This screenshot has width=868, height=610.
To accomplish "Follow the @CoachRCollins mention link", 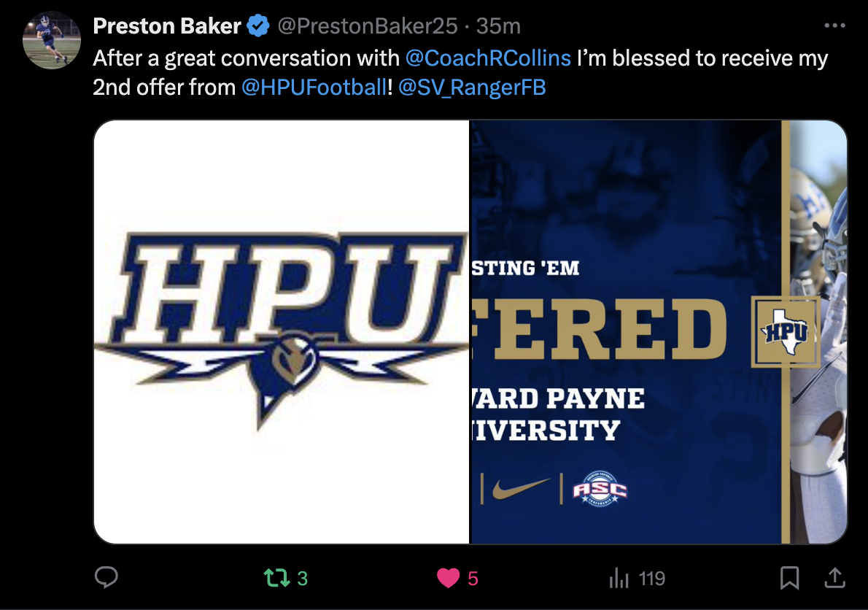I will [488, 58].
